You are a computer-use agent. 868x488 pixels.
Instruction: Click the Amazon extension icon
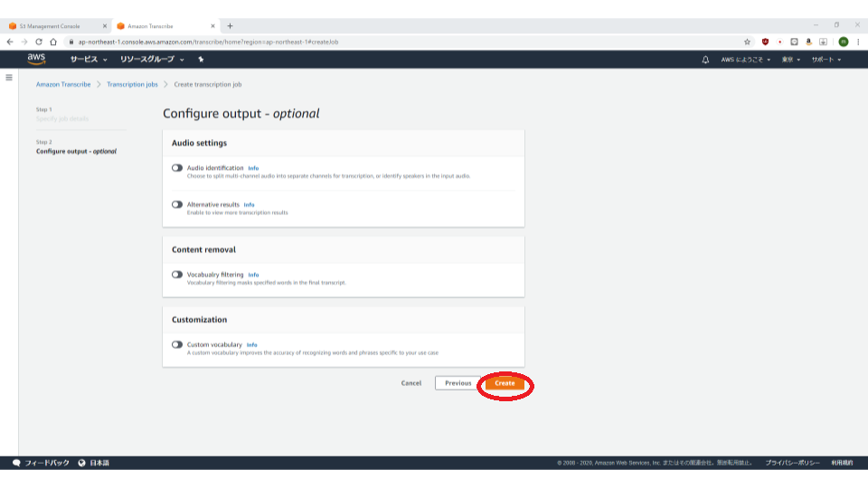pyautogui.click(x=808, y=42)
